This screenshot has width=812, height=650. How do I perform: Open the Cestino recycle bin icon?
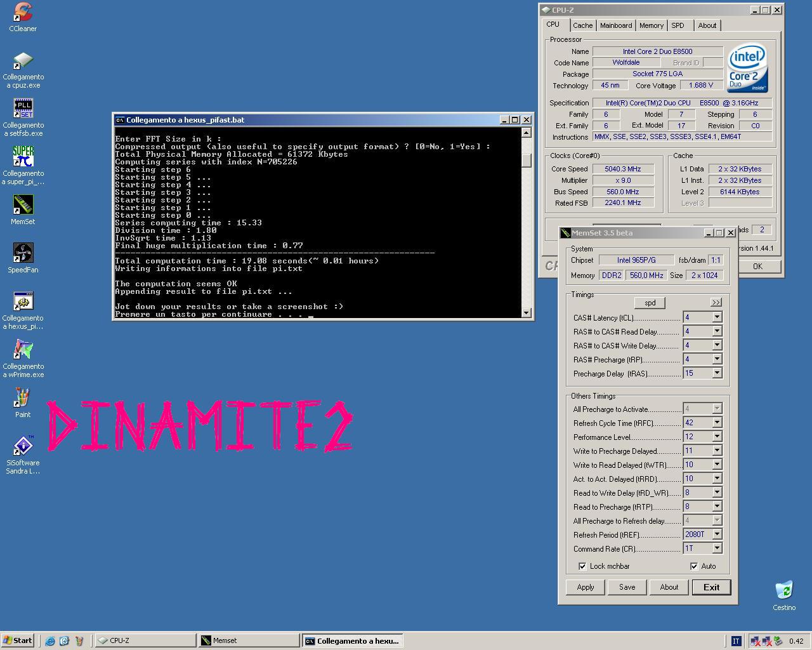784,590
